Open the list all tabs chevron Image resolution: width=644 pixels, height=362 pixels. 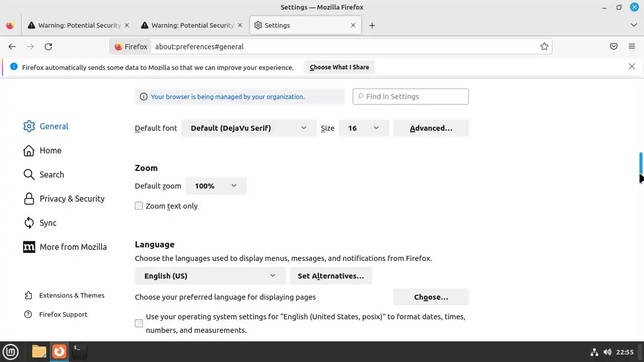tap(633, 25)
